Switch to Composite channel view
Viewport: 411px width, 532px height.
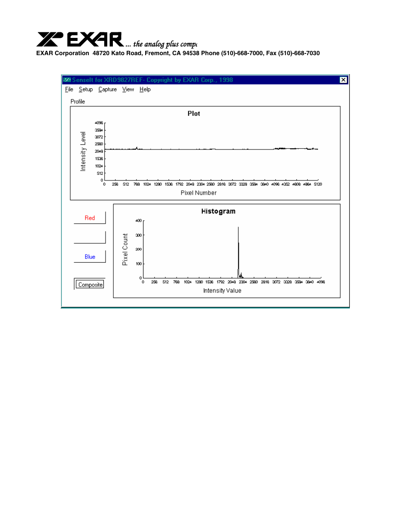90,285
